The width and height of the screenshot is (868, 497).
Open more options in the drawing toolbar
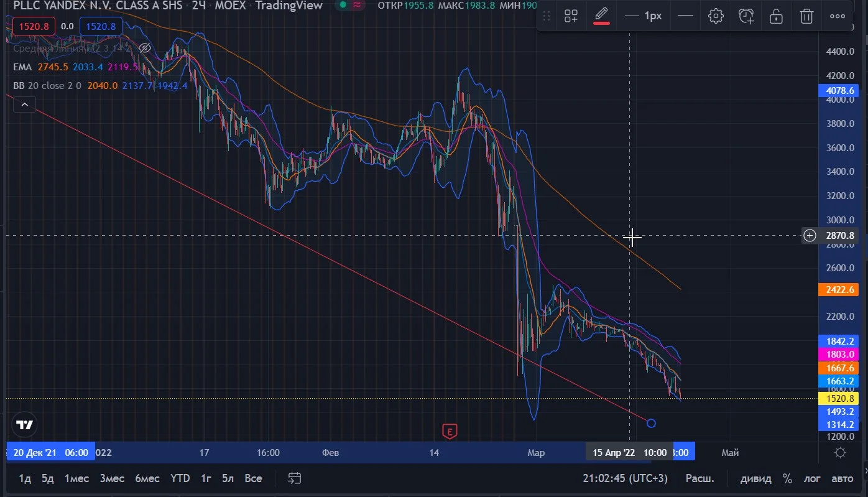(837, 16)
